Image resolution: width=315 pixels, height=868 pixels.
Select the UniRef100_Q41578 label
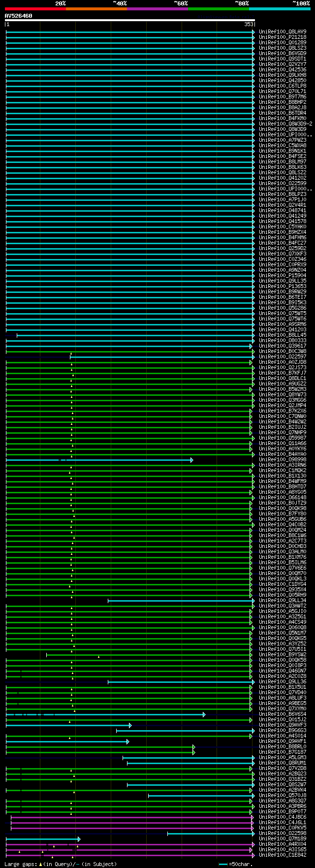click(x=283, y=221)
